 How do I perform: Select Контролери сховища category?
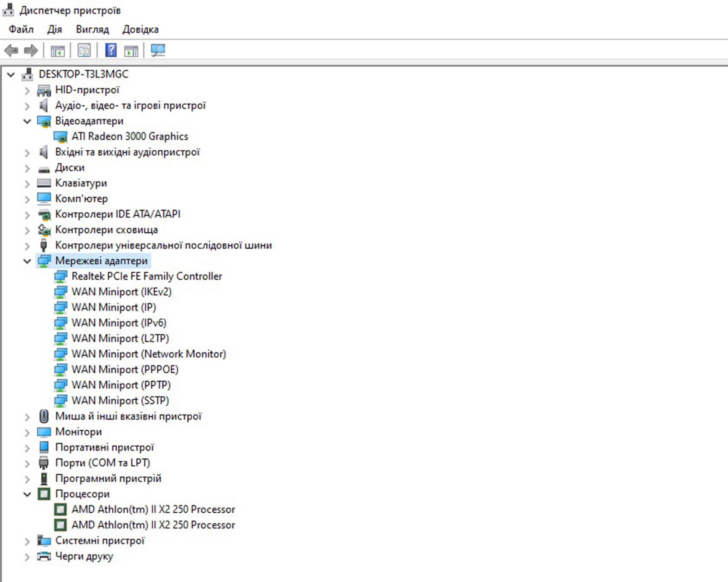point(106,230)
